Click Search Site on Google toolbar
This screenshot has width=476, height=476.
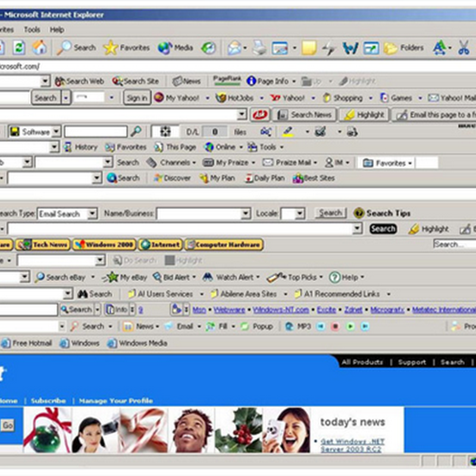pos(136,81)
